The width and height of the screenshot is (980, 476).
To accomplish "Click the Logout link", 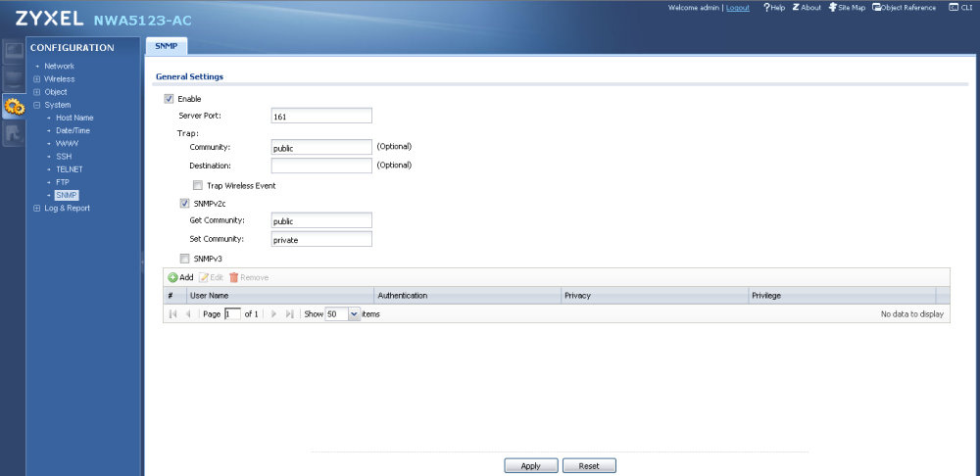I will click(x=738, y=8).
